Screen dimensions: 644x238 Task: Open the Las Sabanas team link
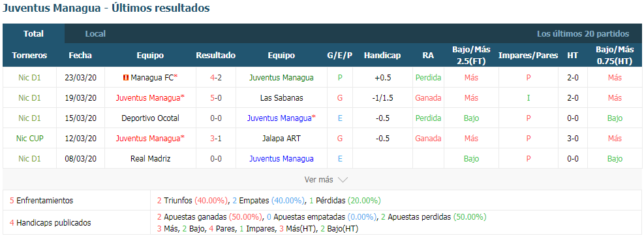(281, 98)
